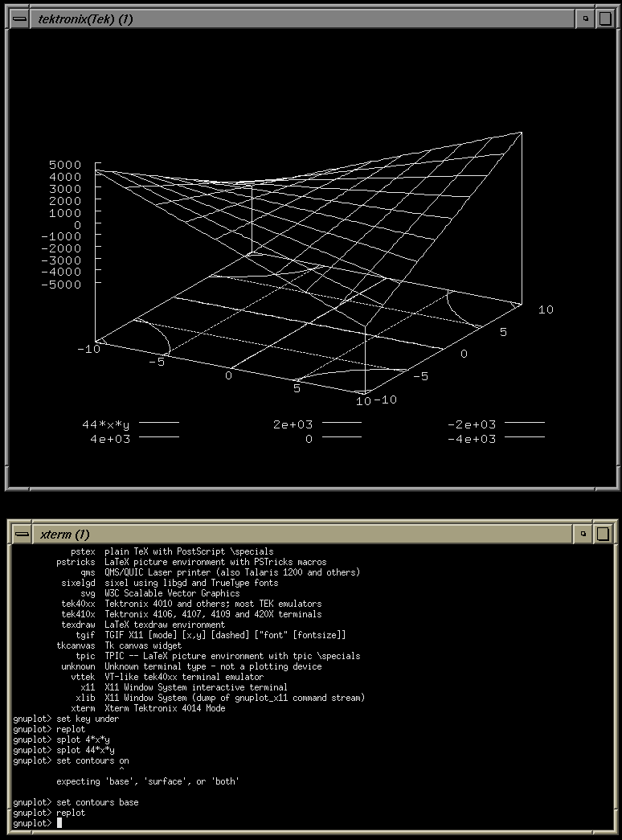The height and width of the screenshot is (840, 622).
Task: Select the tek40xx terminal type entry
Action: tap(78, 604)
